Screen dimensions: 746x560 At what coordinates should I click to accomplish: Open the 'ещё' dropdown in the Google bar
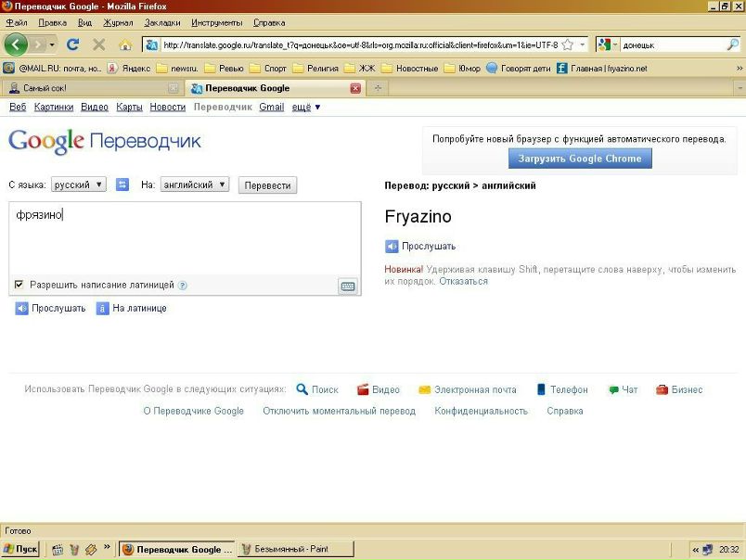pos(306,108)
